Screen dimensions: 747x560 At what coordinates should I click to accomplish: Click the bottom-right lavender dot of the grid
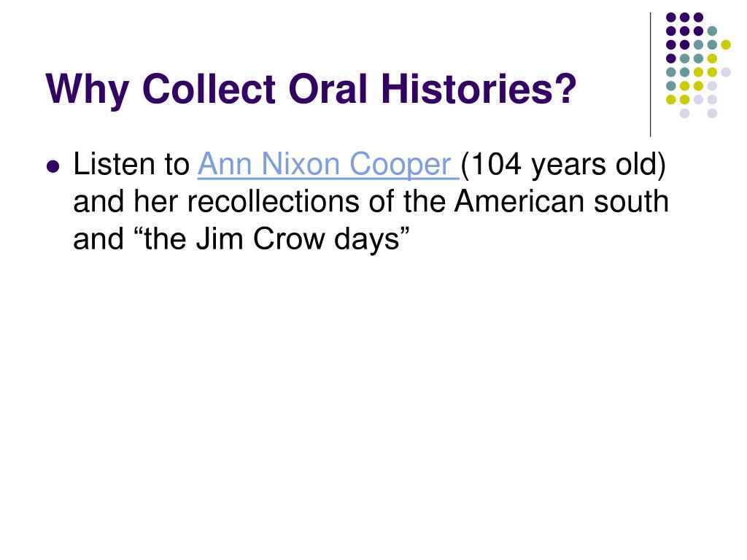pos(712,113)
